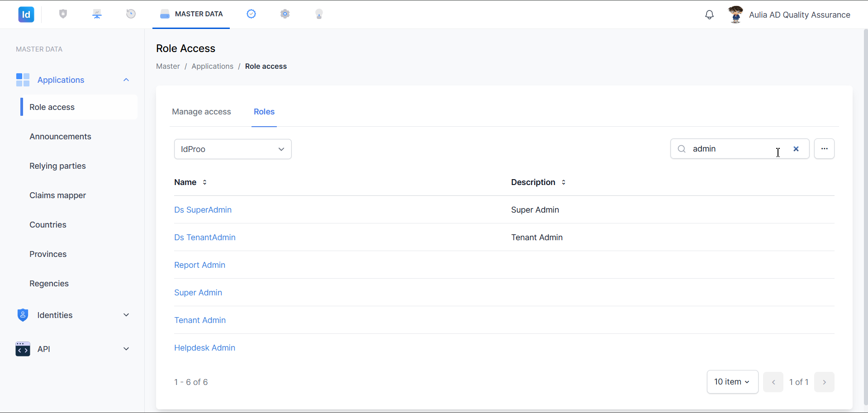This screenshot has width=868, height=413.
Task: Expand the API section
Action: (x=126, y=349)
